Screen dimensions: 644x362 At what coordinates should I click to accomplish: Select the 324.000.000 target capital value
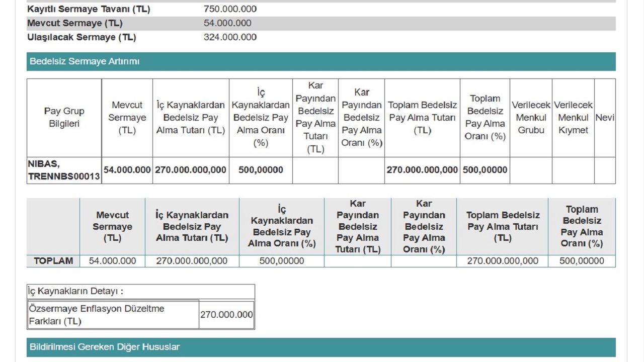(230, 37)
